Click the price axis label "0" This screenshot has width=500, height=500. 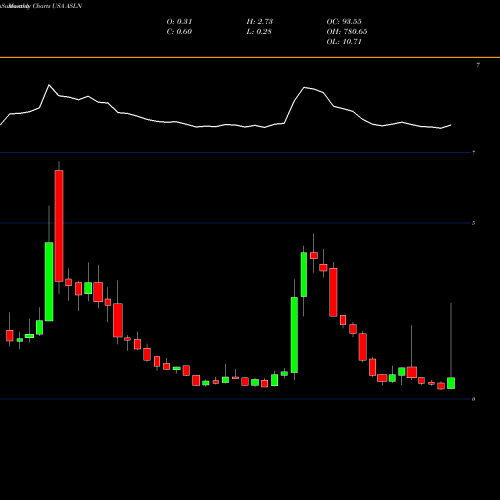click(473, 399)
